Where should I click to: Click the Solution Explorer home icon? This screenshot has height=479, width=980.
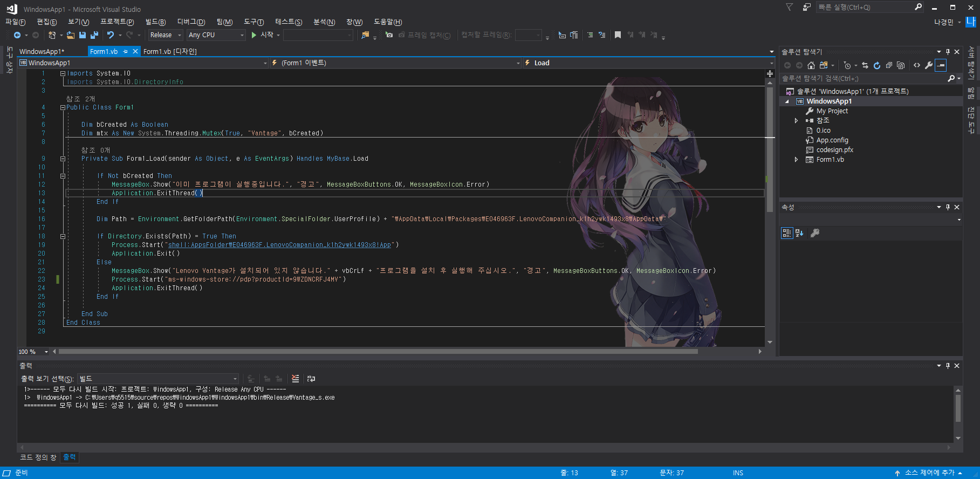pos(811,65)
